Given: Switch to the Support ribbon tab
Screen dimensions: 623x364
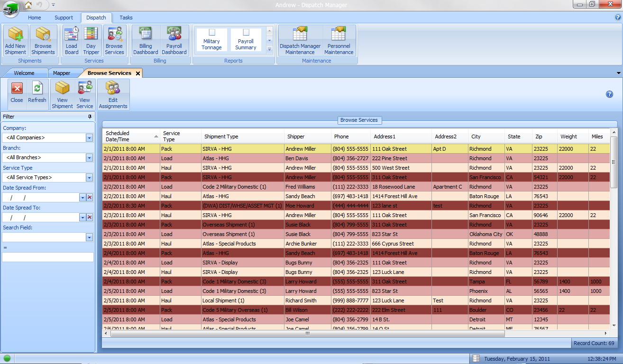Looking at the screenshot, I should tap(64, 18).
